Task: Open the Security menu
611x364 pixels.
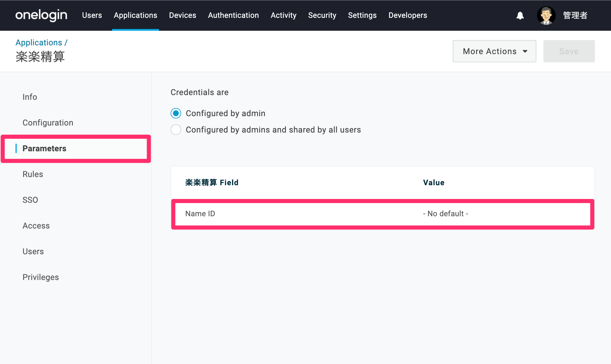Action: coord(322,15)
